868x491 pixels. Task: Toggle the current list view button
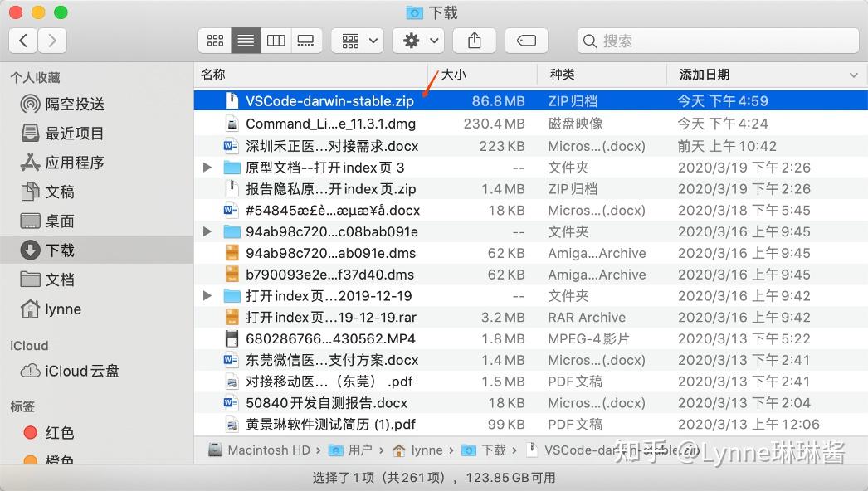[246, 40]
